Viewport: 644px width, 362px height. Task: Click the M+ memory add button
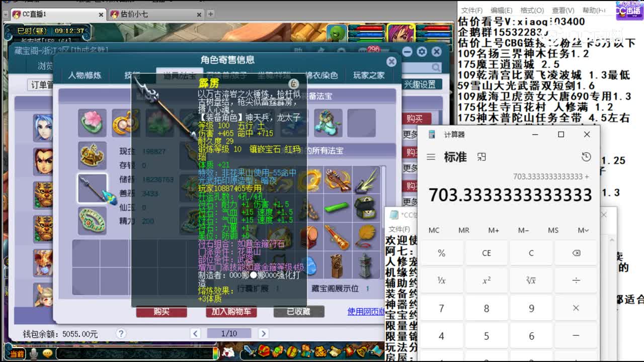coord(494,230)
